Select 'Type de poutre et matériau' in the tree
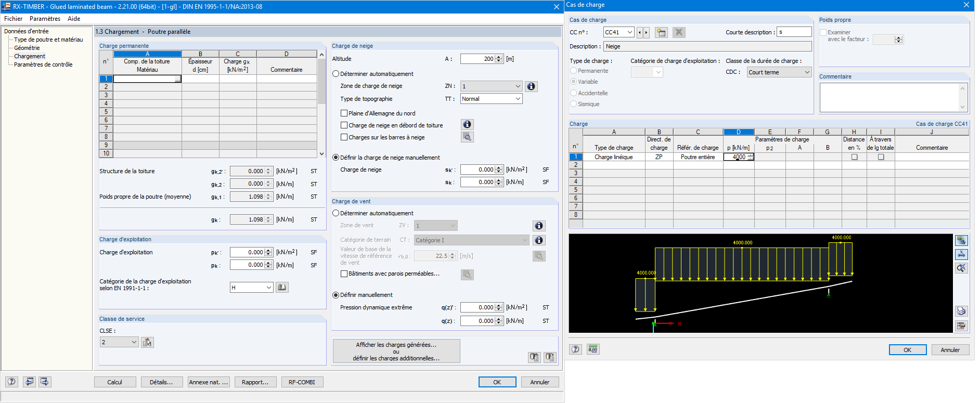The height and width of the screenshot is (403, 980). coord(48,40)
